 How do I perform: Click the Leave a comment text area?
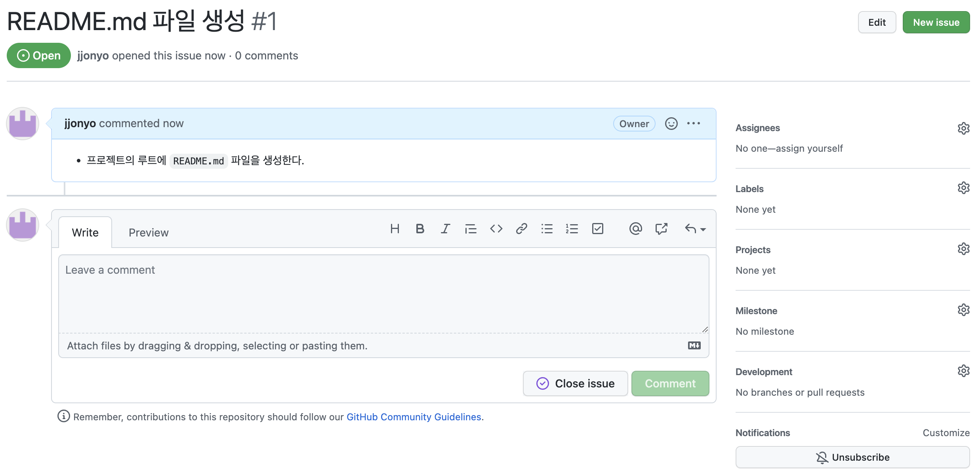383,294
